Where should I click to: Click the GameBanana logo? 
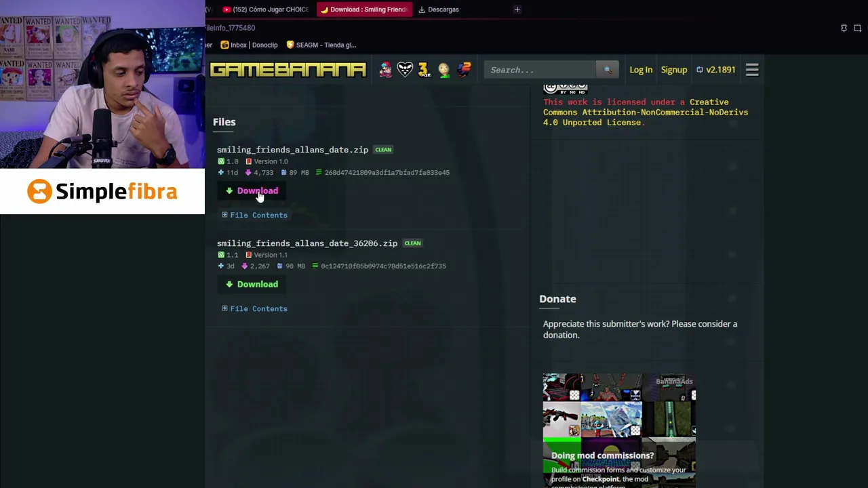288,70
